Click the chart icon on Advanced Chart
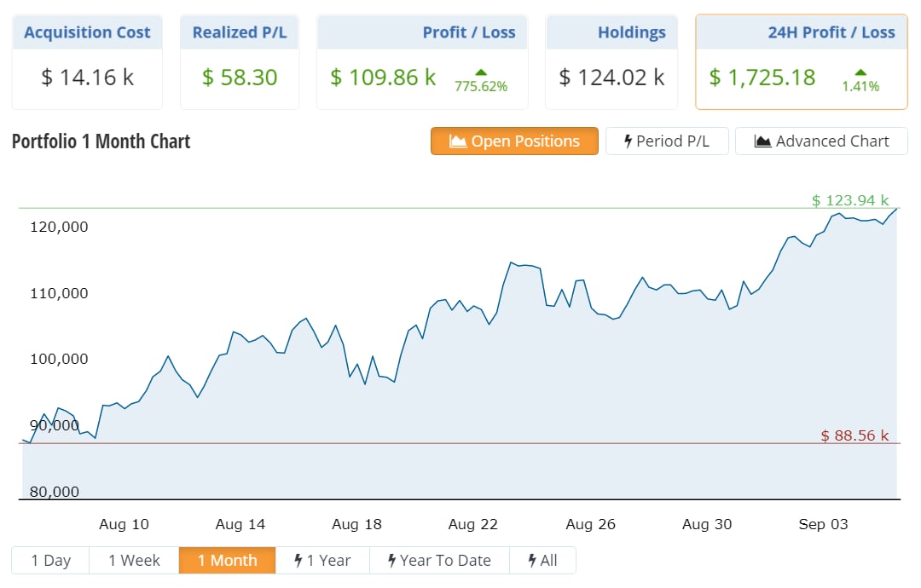The width and height of the screenshot is (921, 588). pyautogui.click(x=763, y=141)
